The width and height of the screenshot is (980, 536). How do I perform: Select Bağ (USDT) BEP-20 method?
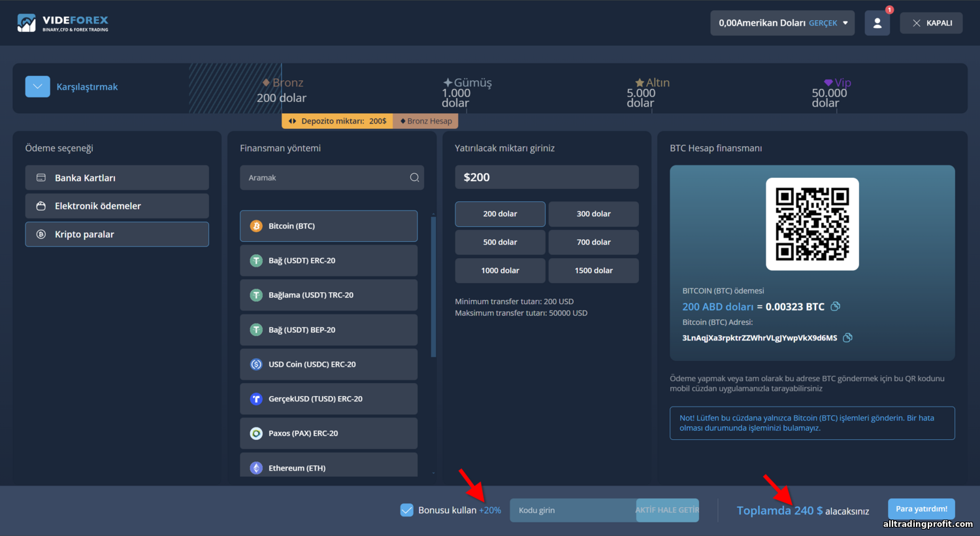(x=329, y=330)
